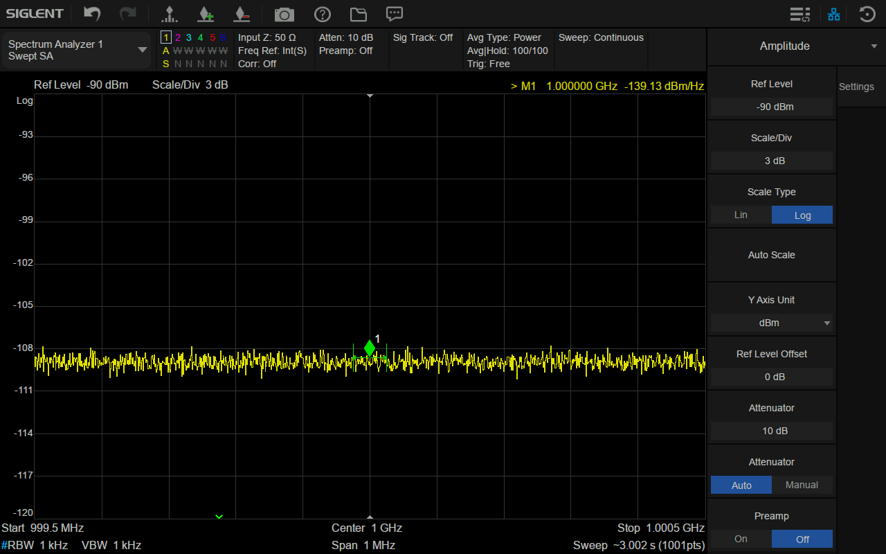The height and width of the screenshot is (554, 886).
Task: Open the message bubble icon
Action: [x=394, y=14]
